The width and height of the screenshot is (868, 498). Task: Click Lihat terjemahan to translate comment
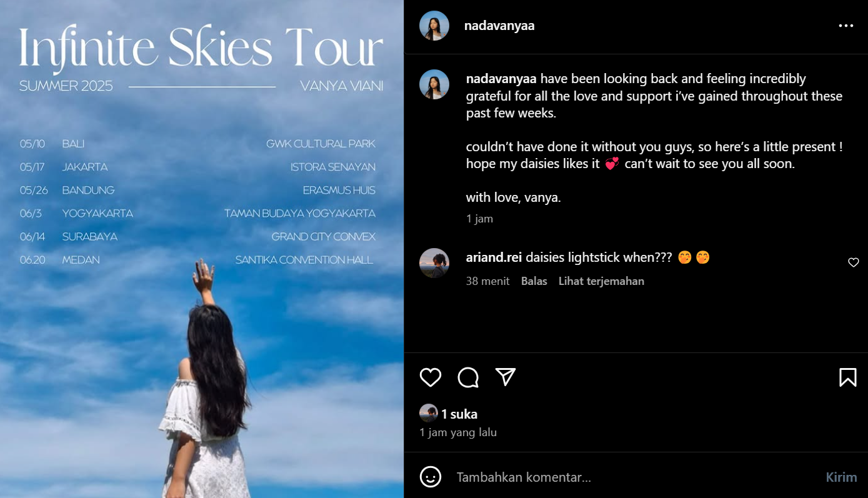601,281
